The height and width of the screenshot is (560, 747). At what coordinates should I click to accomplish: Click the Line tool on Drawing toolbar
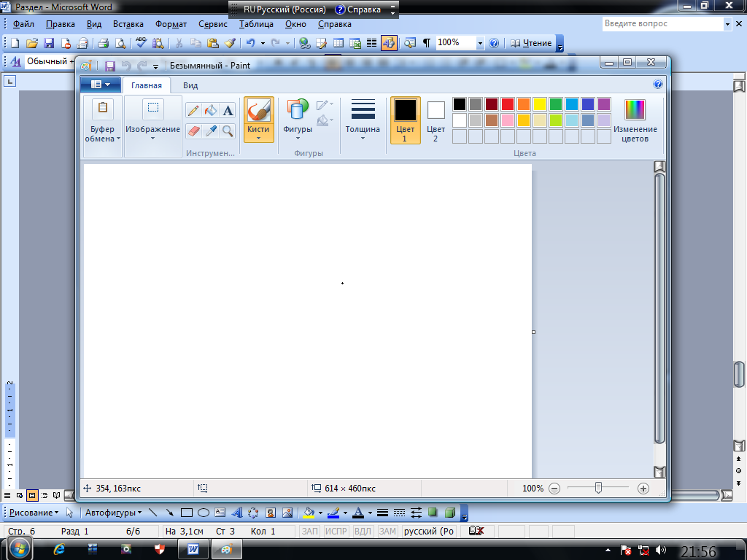(x=153, y=513)
